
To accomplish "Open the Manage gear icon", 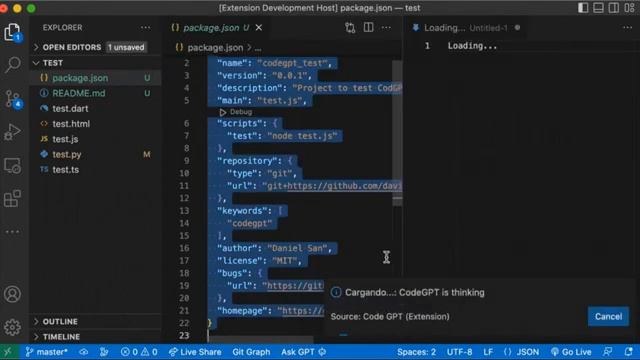I will [12, 327].
